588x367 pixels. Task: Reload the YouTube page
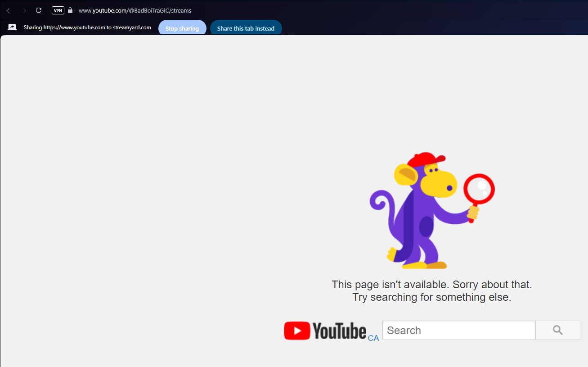pyautogui.click(x=39, y=10)
